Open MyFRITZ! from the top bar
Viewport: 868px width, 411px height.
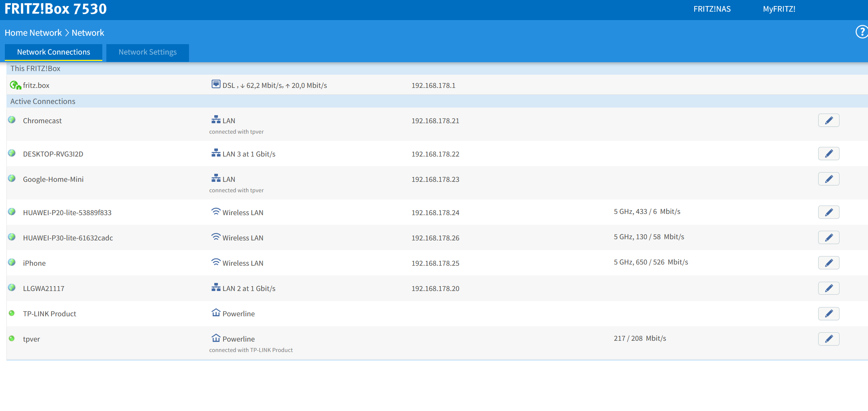[779, 9]
